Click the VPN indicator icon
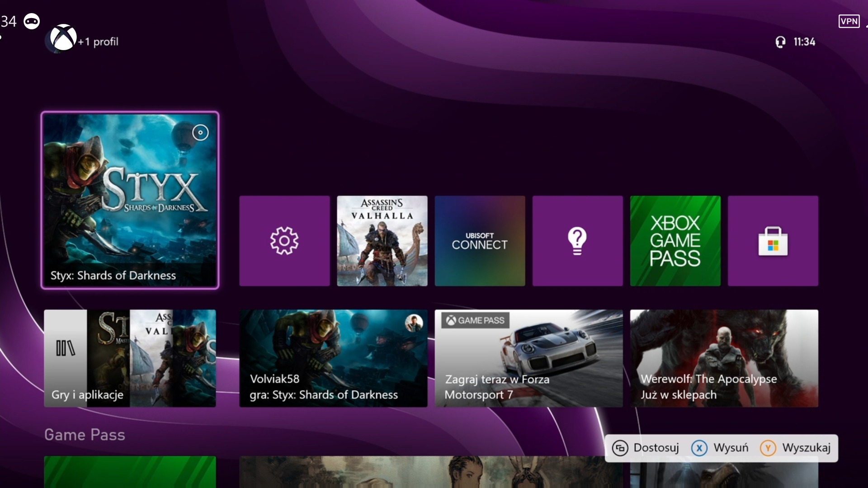868x488 pixels. pos(849,21)
